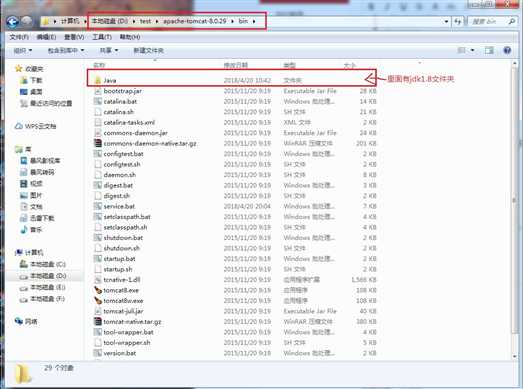Select the tomcat8.exe application icon
This screenshot has height=389, width=523.
pyautogui.click(x=98, y=290)
